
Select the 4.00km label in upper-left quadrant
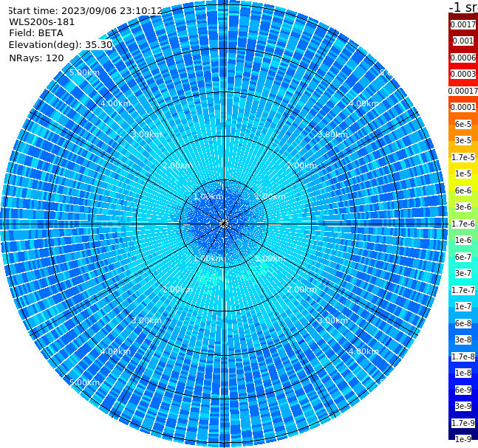click(115, 103)
